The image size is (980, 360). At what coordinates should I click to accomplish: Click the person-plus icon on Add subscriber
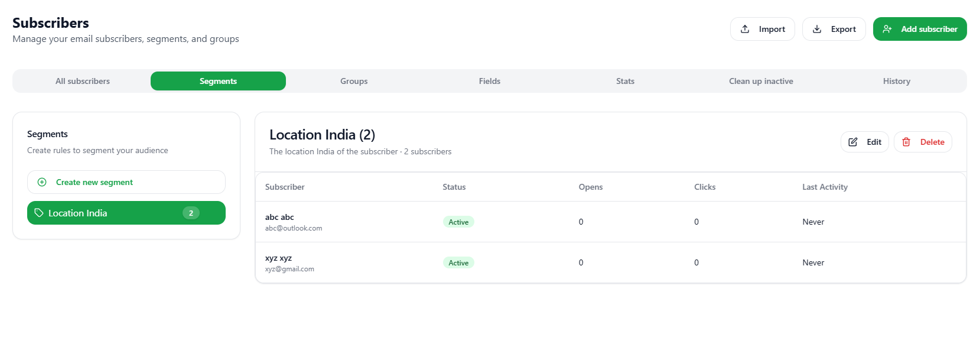[x=887, y=29]
